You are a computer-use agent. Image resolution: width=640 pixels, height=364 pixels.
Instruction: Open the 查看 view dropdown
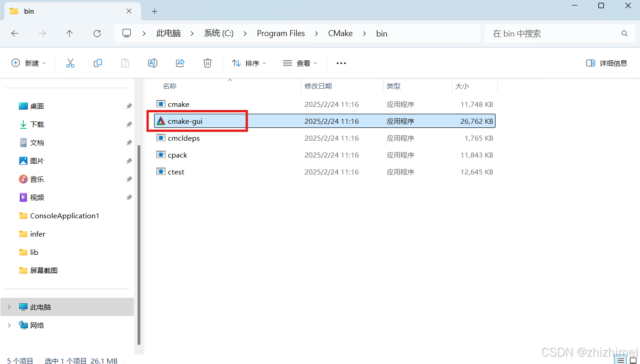pos(300,63)
